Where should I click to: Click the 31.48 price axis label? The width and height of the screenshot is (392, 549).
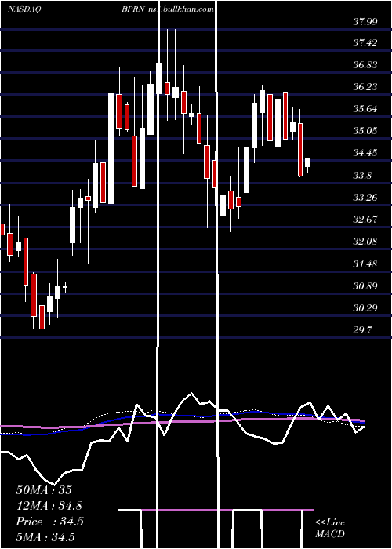pyautogui.click(x=365, y=264)
